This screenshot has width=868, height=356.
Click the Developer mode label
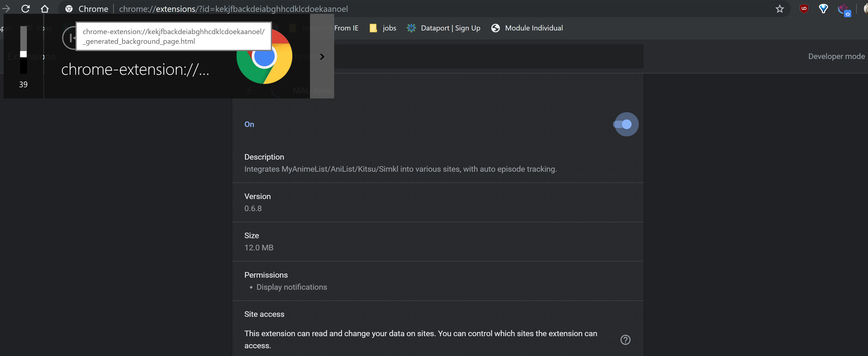[x=836, y=56]
